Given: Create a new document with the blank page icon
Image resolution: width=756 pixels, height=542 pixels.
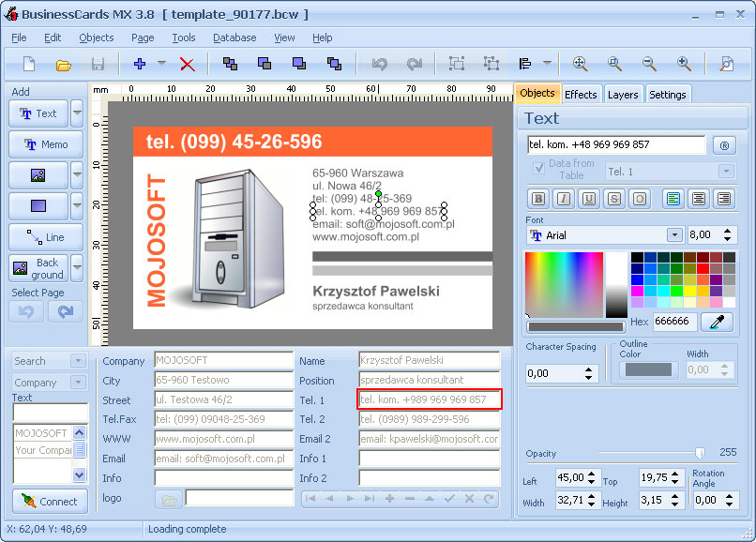Looking at the screenshot, I should pyautogui.click(x=29, y=64).
